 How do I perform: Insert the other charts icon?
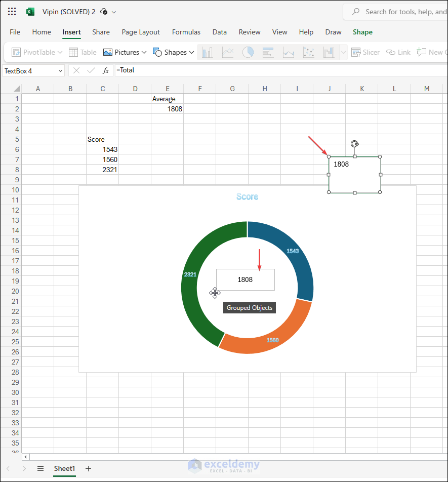tap(329, 52)
